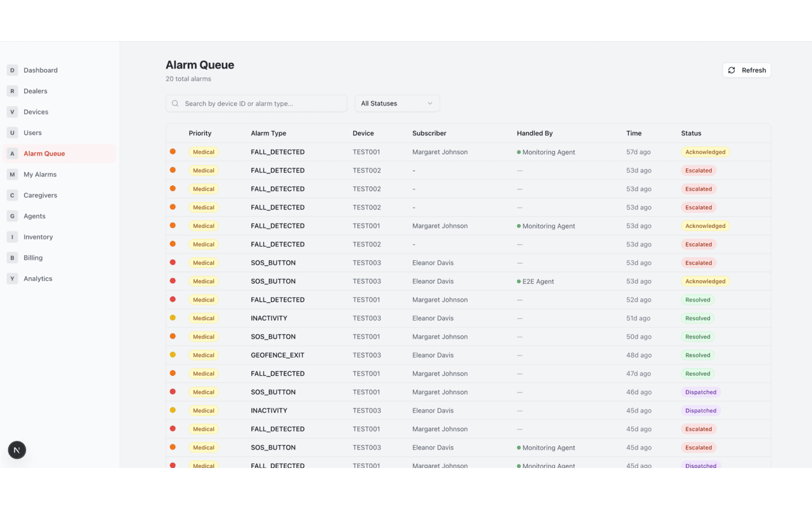Image resolution: width=812 pixels, height=508 pixels.
Task: Click E2E Agent in Handled By column
Action: pos(535,281)
